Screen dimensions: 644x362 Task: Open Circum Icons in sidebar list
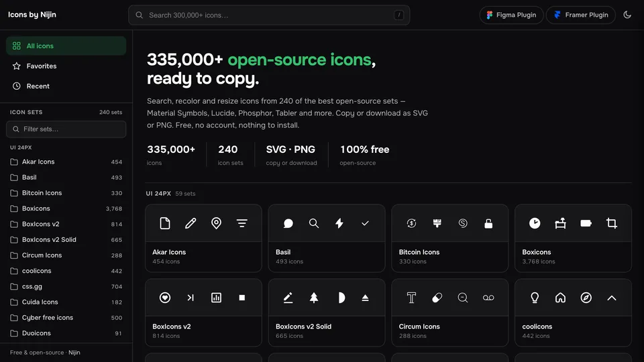tap(66, 255)
